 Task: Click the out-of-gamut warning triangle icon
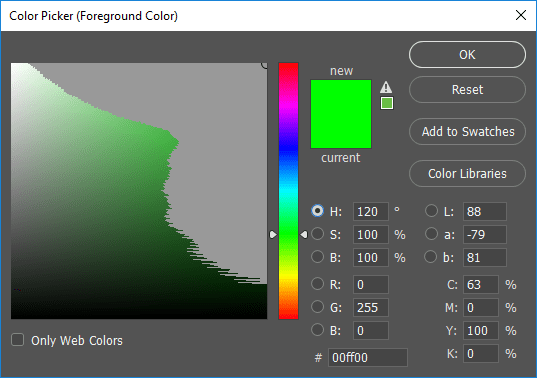click(386, 87)
